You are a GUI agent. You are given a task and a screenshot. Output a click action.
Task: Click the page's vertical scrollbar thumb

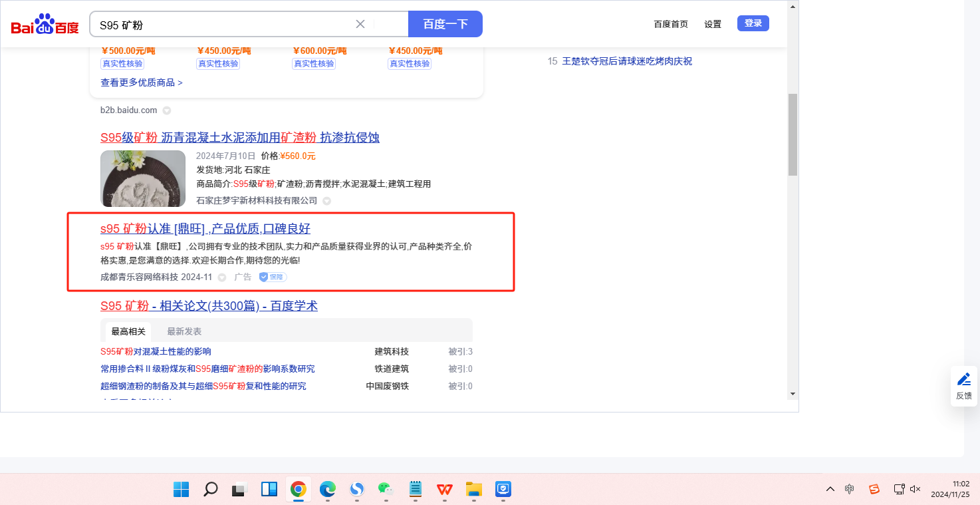point(793,134)
